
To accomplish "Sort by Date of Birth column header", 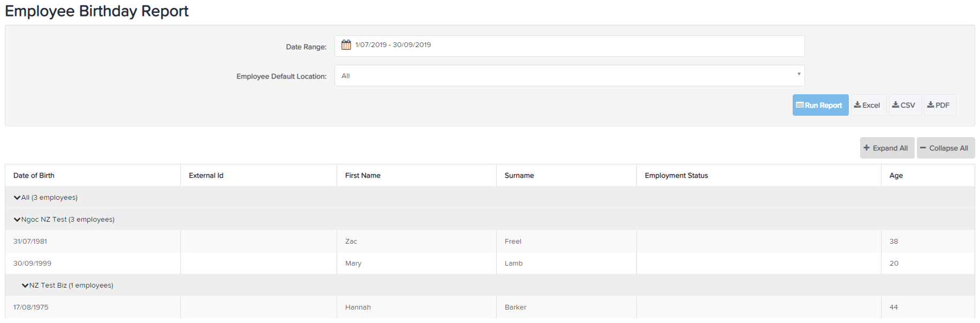I will coord(34,175).
